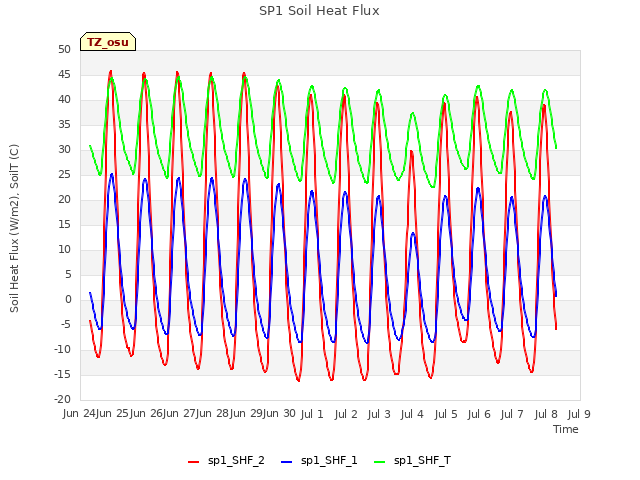Click the 0 y-axis tick label
The width and height of the screenshot is (640, 480).
[x=68, y=299]
